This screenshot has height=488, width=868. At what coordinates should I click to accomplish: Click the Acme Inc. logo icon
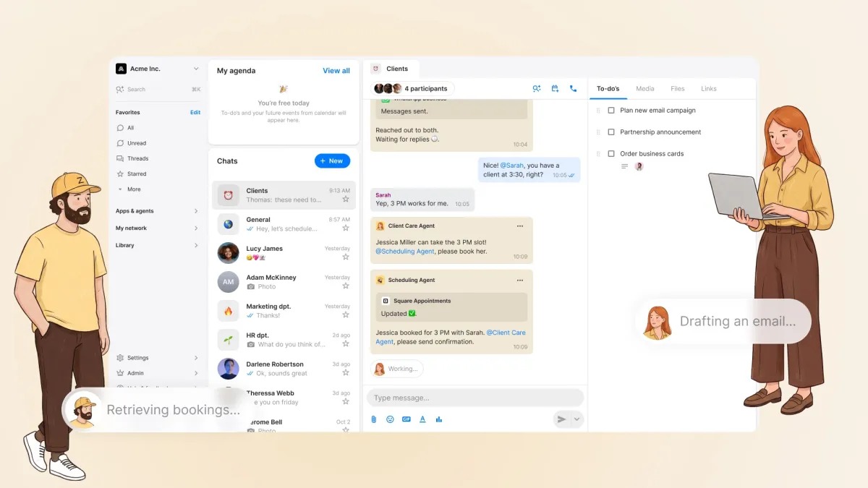coord(121,69)
